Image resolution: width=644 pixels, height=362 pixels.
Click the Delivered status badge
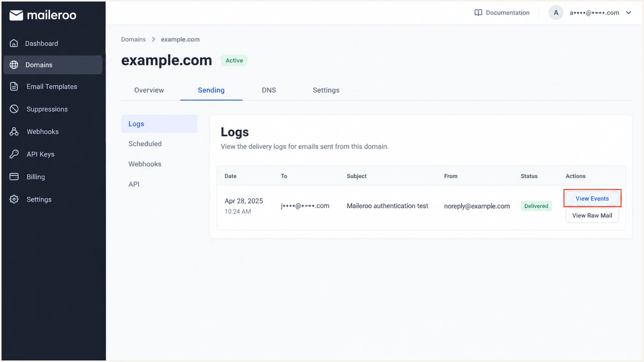[x=536, y=206]
